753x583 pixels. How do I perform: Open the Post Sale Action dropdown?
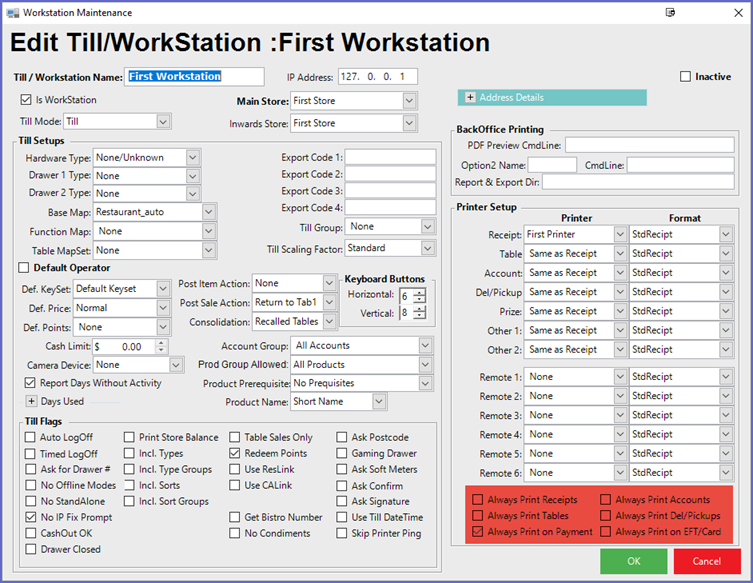329,303
